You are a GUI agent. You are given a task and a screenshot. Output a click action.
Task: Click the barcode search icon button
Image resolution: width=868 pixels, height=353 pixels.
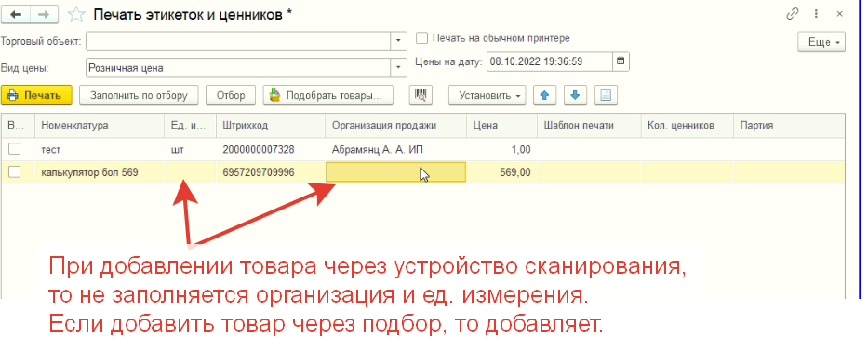tap(421, 95)
